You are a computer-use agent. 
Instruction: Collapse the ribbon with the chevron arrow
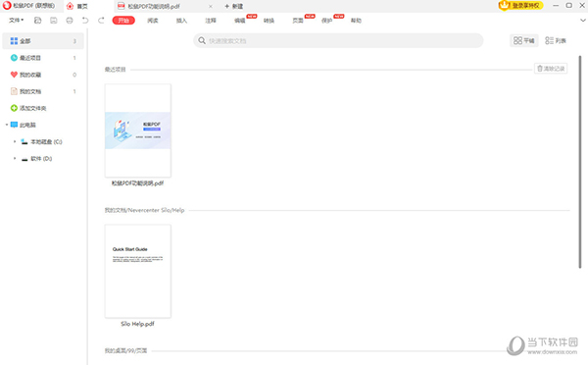click(583, 21)
